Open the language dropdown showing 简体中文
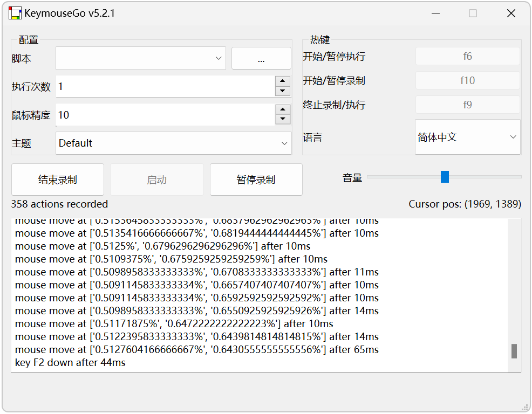 pos(467,137)
